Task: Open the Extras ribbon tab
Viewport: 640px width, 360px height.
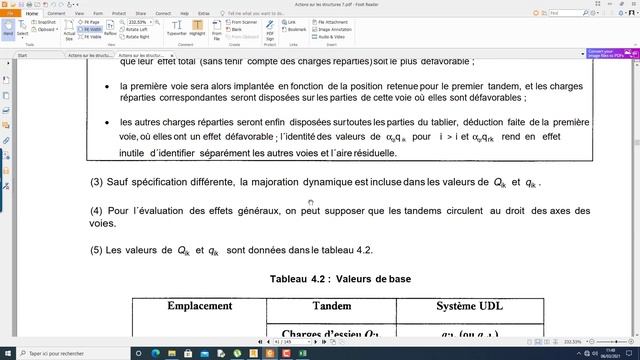Action: pos(204,13)
